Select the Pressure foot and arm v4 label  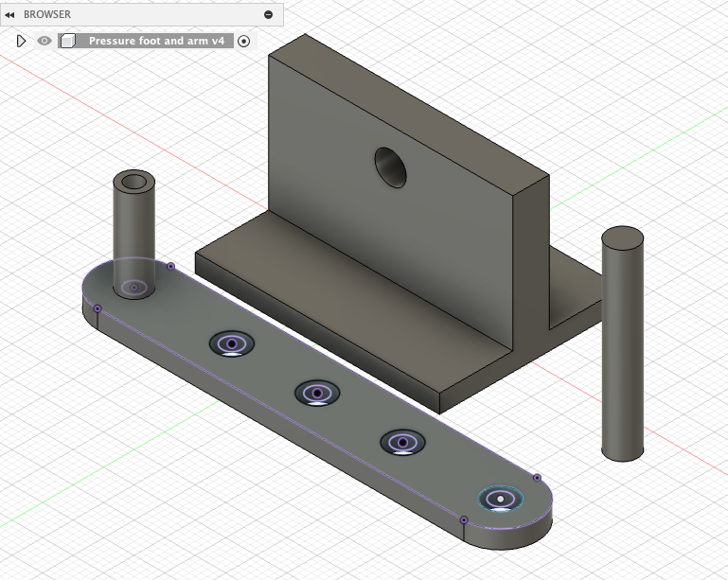point(156,41)
